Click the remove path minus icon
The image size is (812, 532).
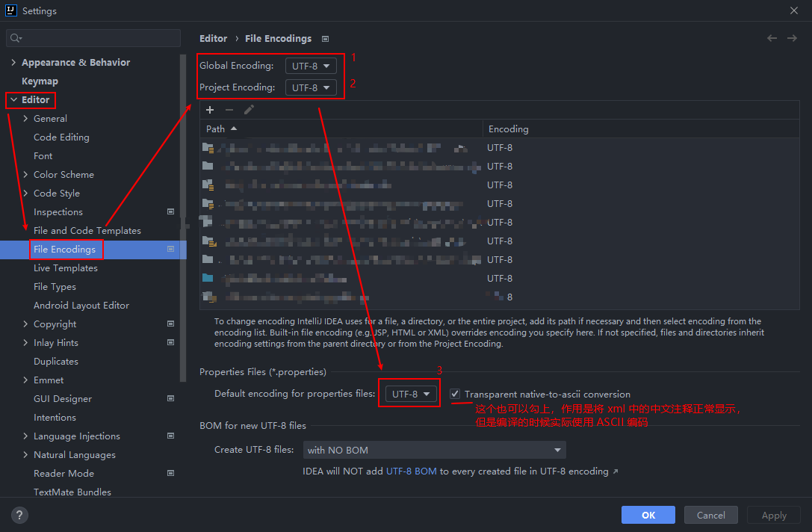point(229,110)
